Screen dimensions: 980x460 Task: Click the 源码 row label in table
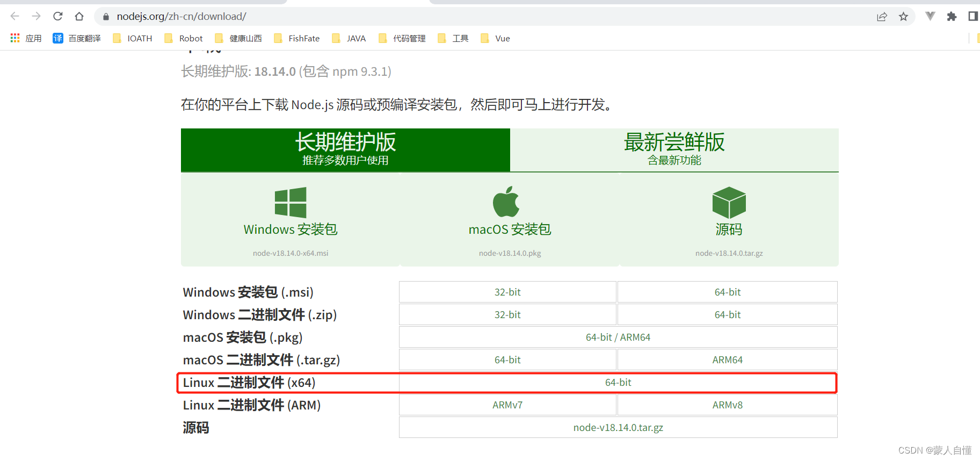pos(196,428)
